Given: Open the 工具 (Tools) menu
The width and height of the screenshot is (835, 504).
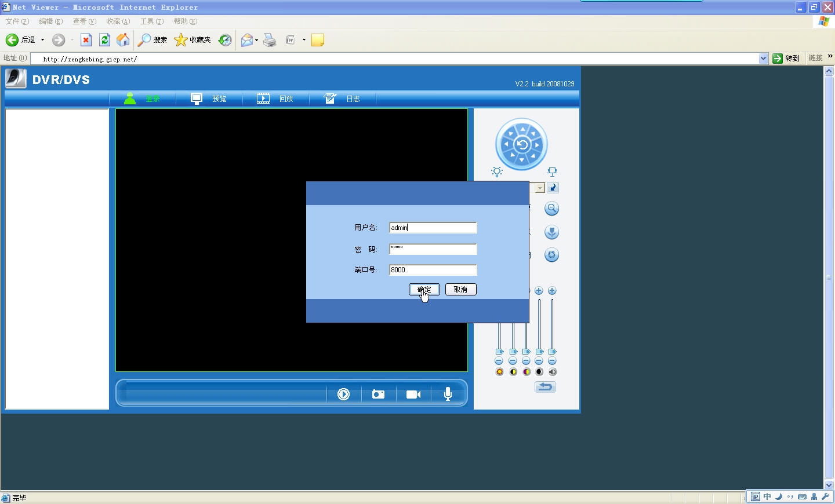Looking at the screenshot, I should point(151,21).
